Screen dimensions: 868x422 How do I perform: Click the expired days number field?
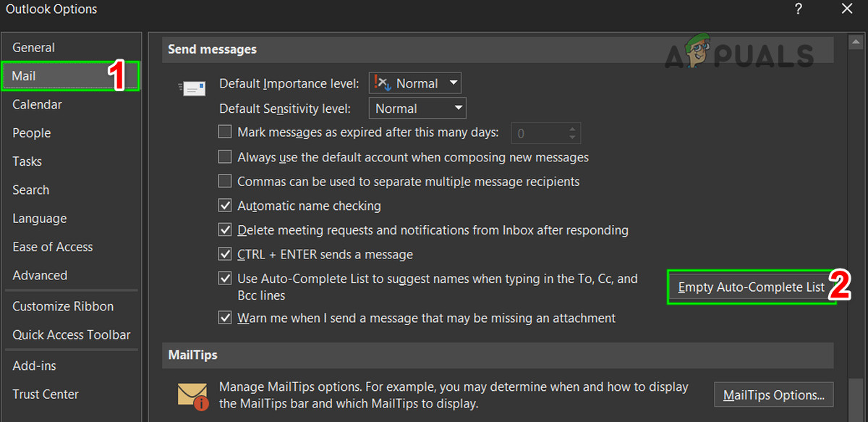537,133
